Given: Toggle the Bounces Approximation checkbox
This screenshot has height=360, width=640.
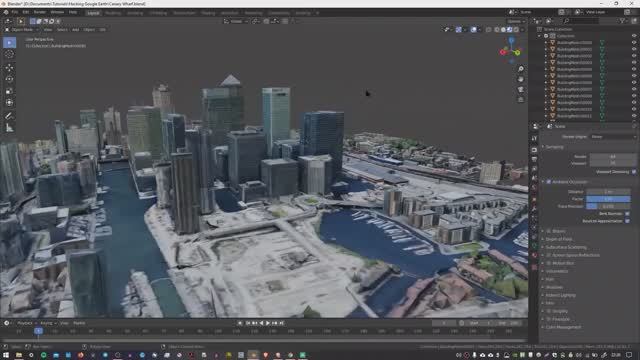Looking at the screenshot, I should [x=627, y=221].
